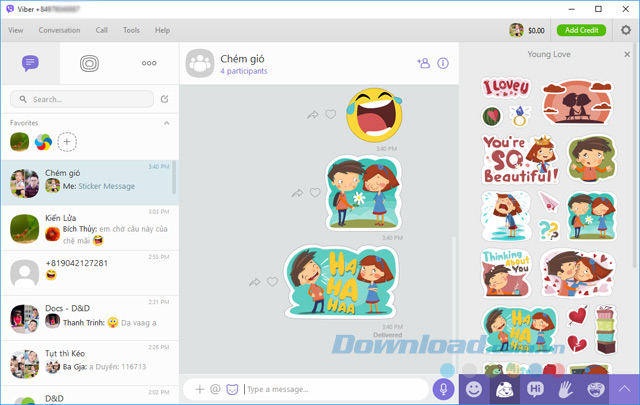Viewport: 640px width, 405px height.
Task: Open the ant favorite contact
Action: [20, 142]
